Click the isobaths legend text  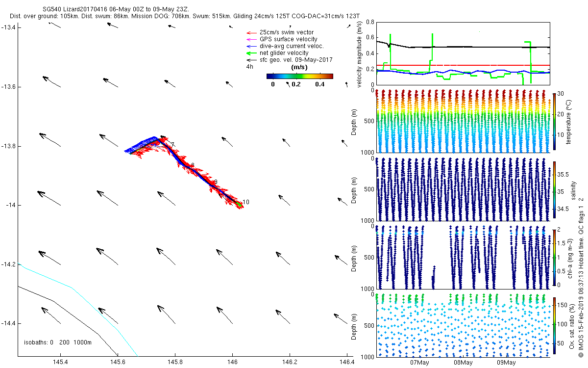coord(58,342)
